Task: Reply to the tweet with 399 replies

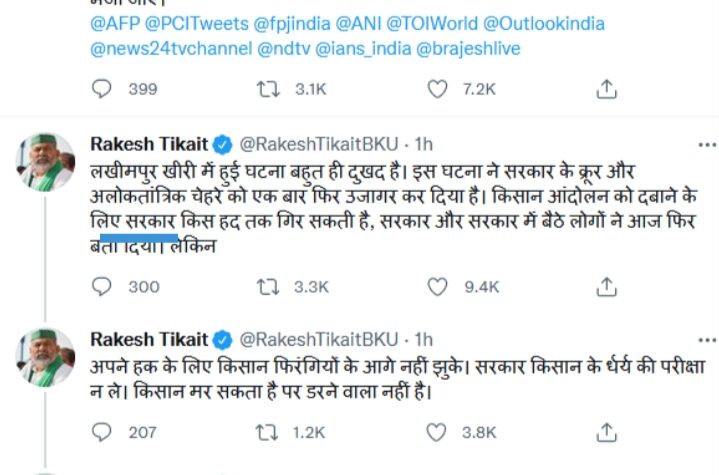Action: tap(102, 89)
